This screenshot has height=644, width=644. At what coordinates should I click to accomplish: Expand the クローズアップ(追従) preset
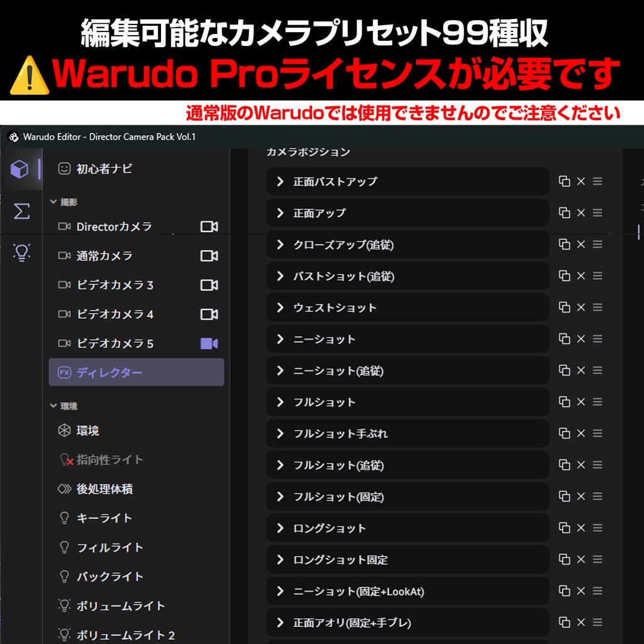click(x=280, y=245)
